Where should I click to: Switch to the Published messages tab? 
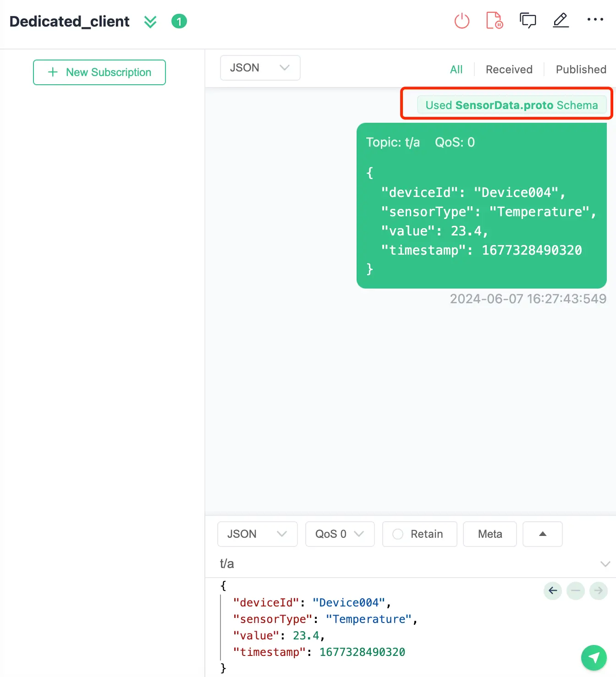click(581, 70)
